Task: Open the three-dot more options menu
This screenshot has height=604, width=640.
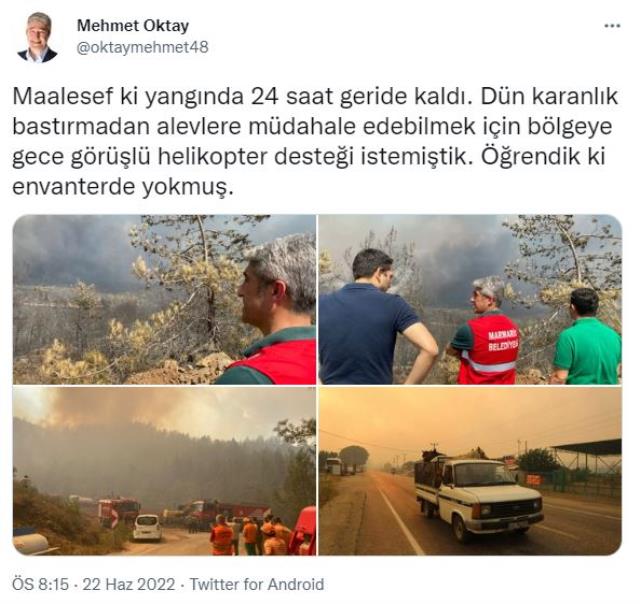Action: click(612, 26)
